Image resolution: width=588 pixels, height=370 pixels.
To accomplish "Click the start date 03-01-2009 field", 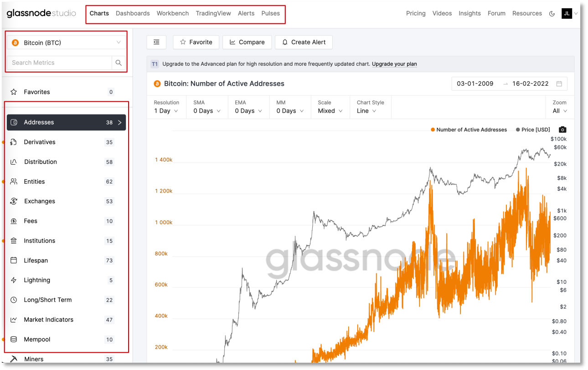I will [x=475, y=84].
